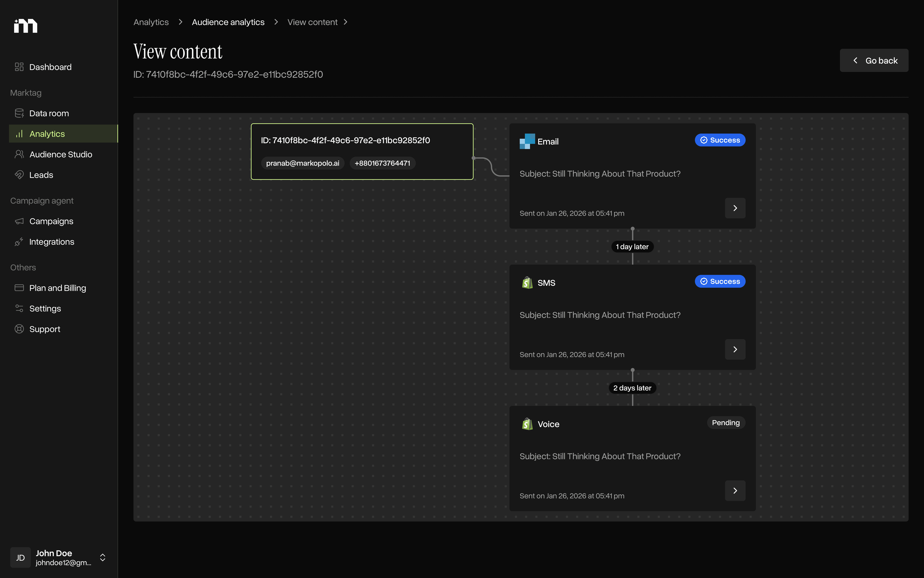Click chevron after View content breadcrumb
Viewport: 924px width, 578px height.
(x=346, y=22)
